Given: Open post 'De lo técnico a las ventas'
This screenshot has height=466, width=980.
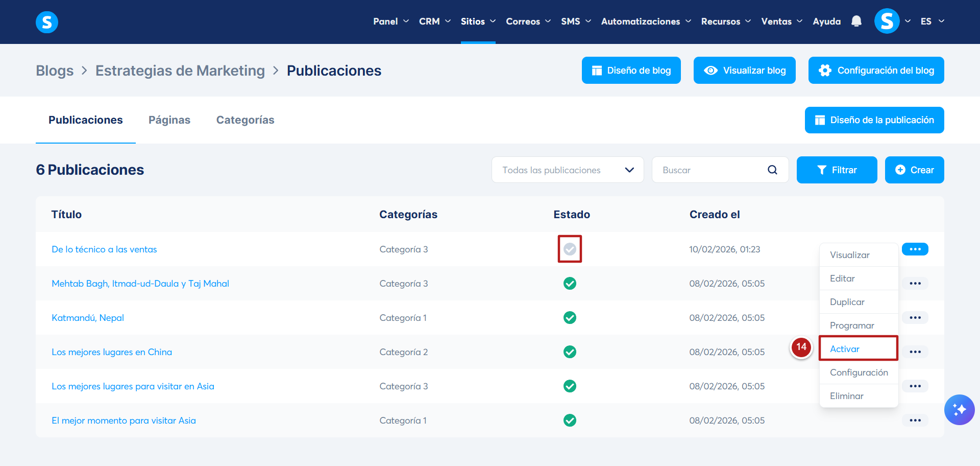Looking at the screenshot, I should tap(104, 249).
